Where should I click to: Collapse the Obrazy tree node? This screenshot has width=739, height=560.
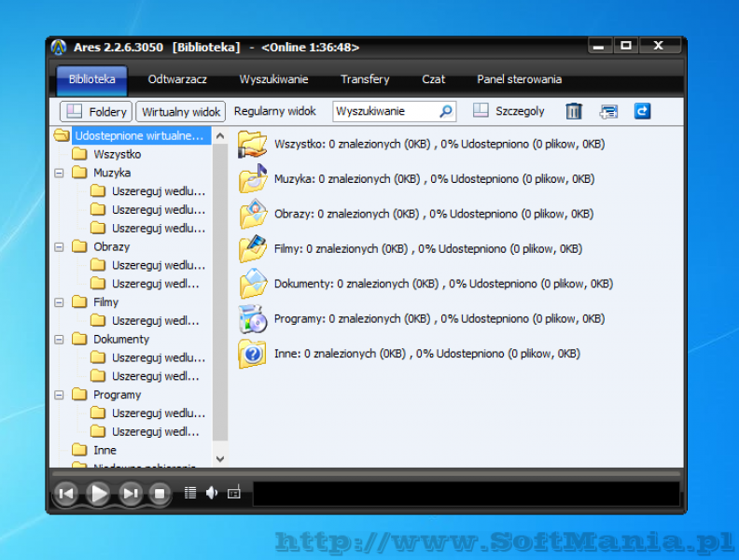click(59, 247)
